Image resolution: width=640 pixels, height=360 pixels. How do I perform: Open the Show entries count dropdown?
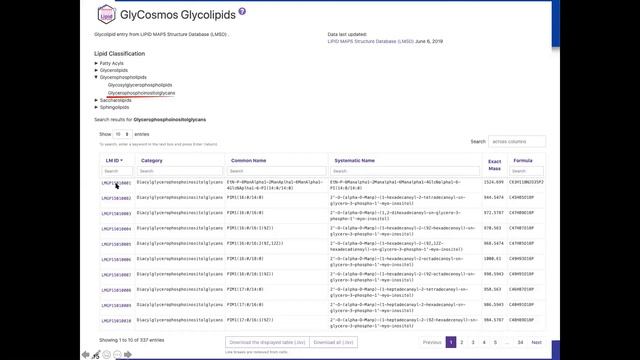[122, 134]
